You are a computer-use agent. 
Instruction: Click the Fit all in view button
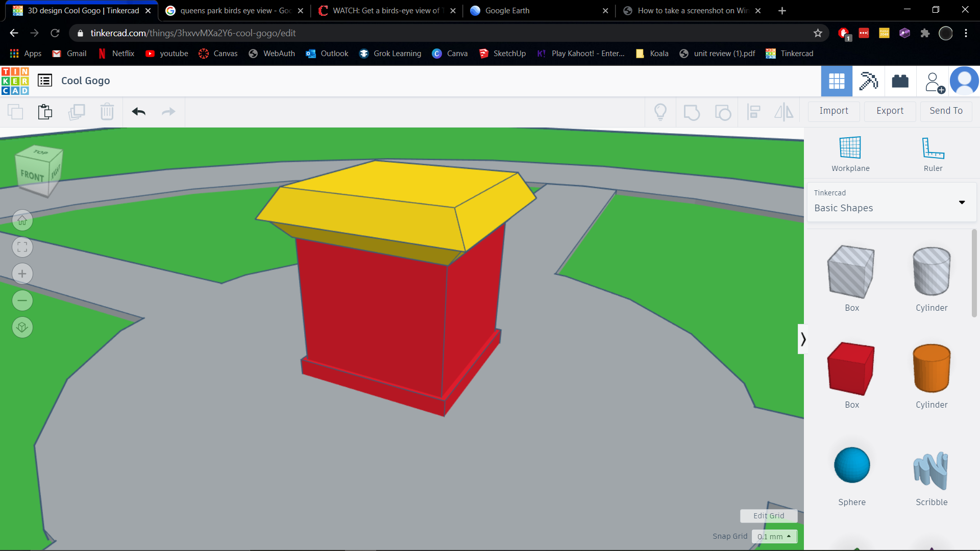click(22, 247)
